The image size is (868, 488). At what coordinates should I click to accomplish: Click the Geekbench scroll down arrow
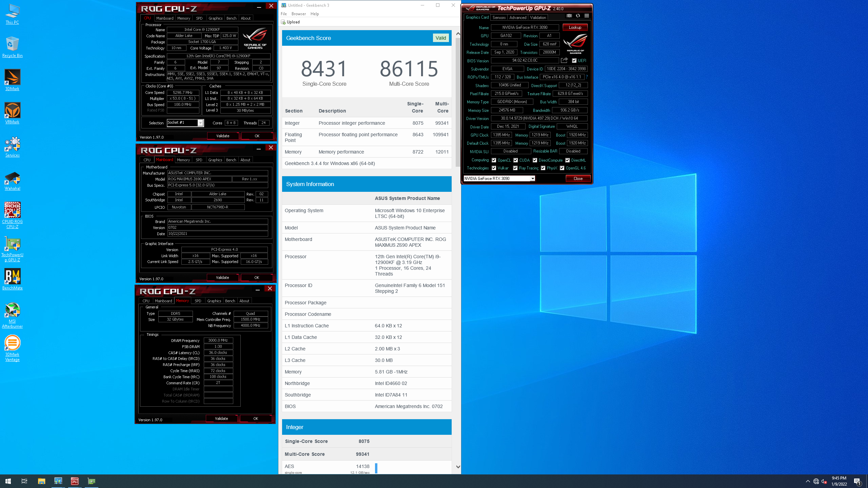458,467
